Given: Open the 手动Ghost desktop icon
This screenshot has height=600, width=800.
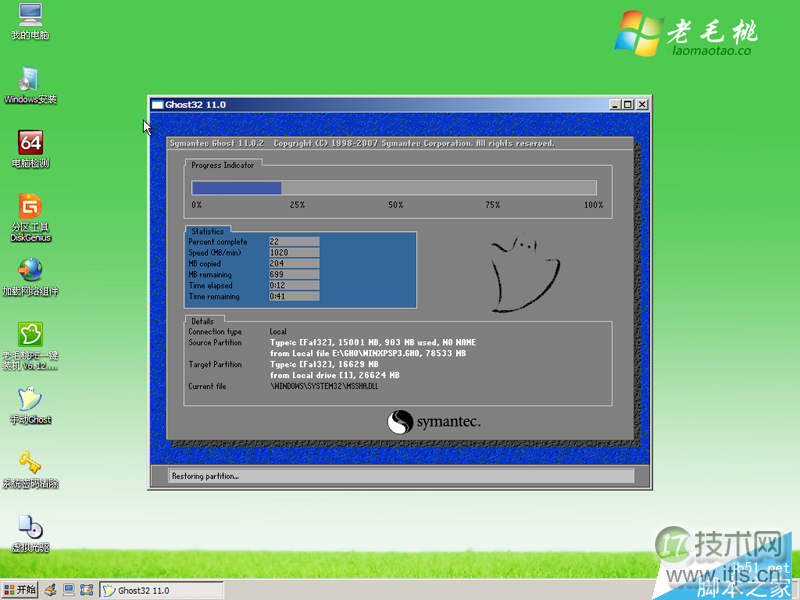Looking at the screenshot, I should point(30,406).
